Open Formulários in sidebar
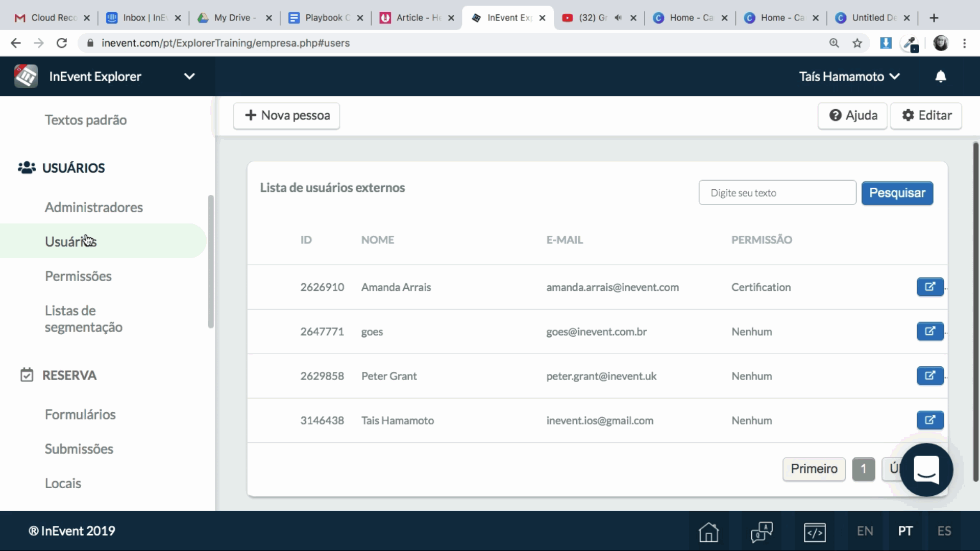The image size is (980, 551). pos(80,414)
